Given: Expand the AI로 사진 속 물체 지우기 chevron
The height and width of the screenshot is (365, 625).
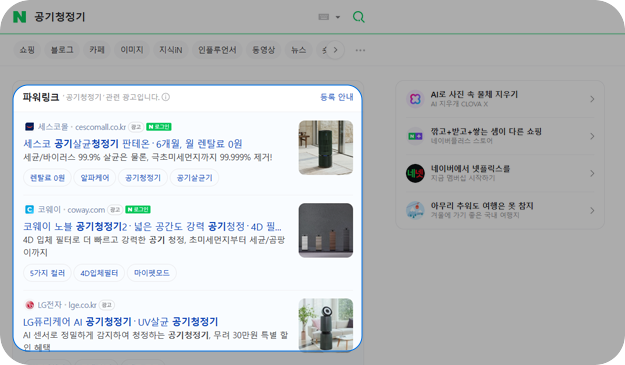Looking at the screenshot, I should (x=592, y=99).
